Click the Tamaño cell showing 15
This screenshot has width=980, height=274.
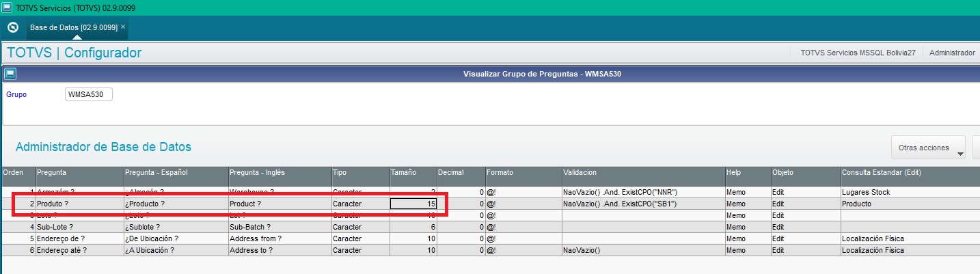pyautogui.click(x=413, y=204)
